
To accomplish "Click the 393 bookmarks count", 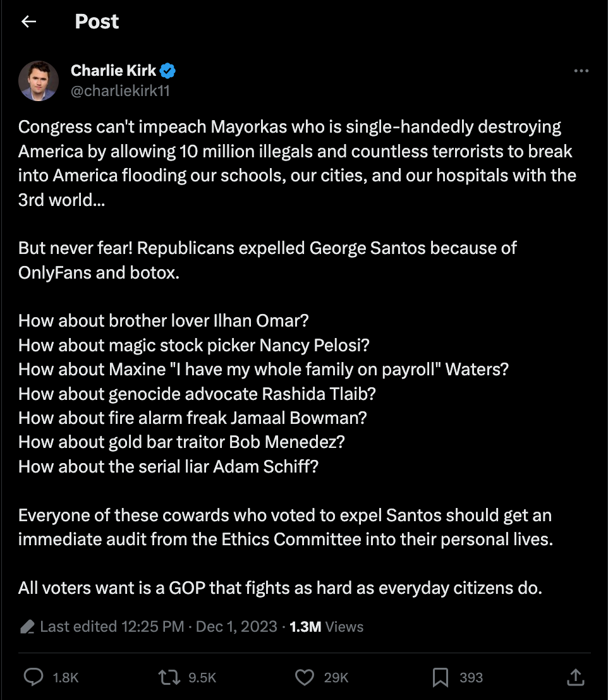I will [x=472, y=677].
